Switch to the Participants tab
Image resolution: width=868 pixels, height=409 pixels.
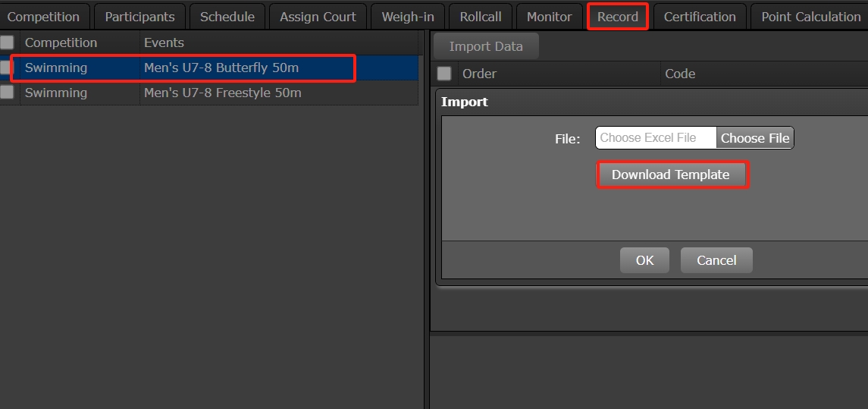click(x=139, y=17)
